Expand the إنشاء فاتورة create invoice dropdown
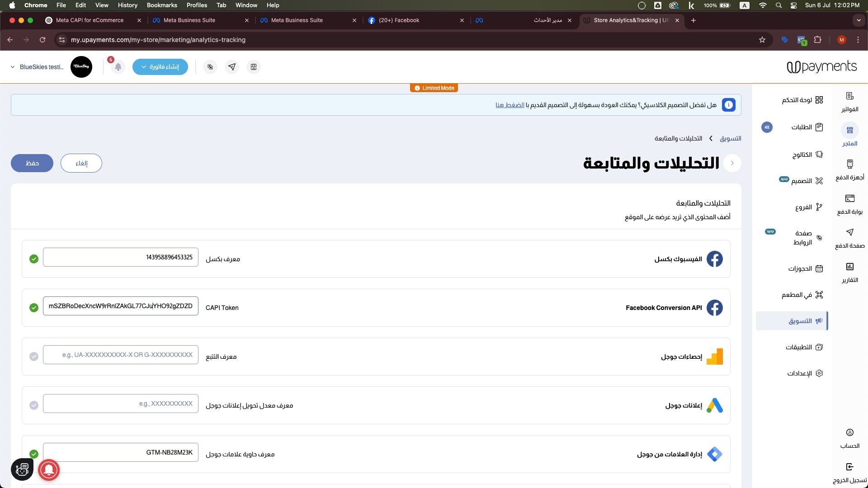 (x=160, y=67)
